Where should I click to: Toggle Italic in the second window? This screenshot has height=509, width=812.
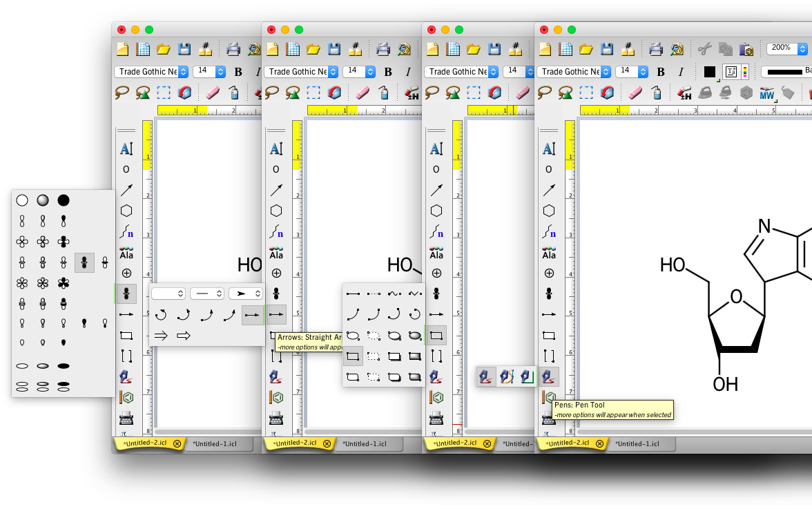click(x=408, y=72)
